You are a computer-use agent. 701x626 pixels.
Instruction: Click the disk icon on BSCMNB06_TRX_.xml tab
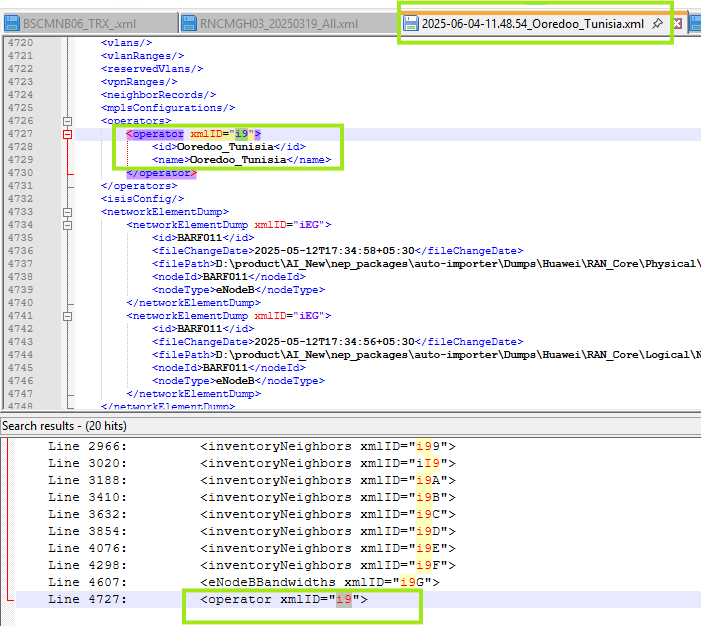(x=11, y=23)
